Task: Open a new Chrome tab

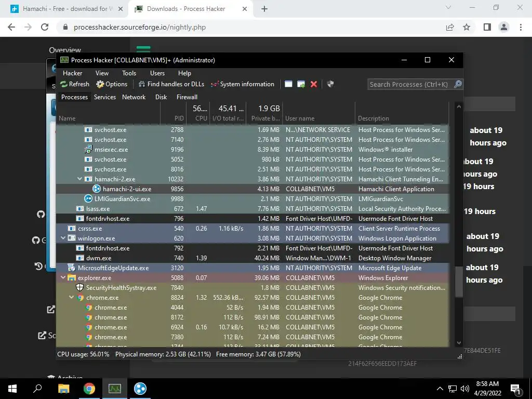Action: [x=264, y=9]
